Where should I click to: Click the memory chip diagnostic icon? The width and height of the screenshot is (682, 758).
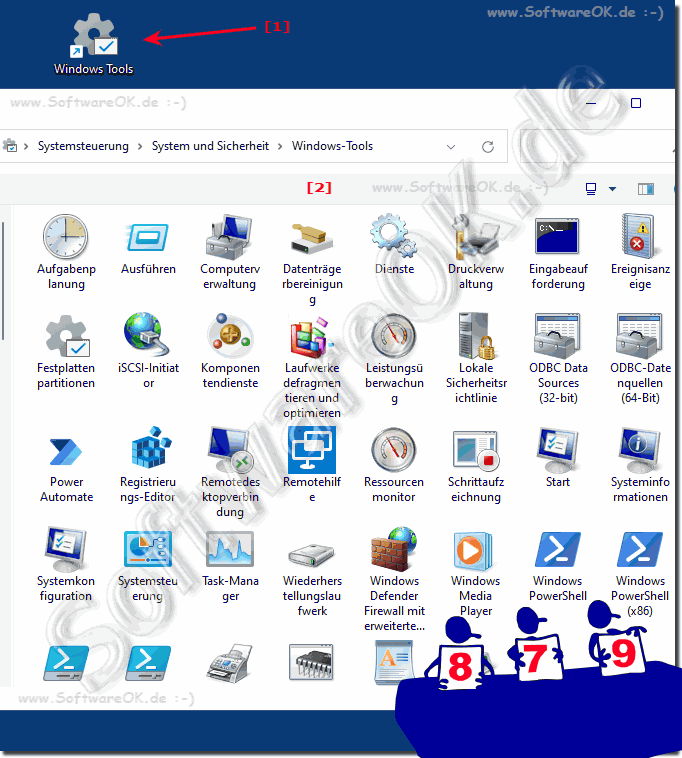[312, 662]
